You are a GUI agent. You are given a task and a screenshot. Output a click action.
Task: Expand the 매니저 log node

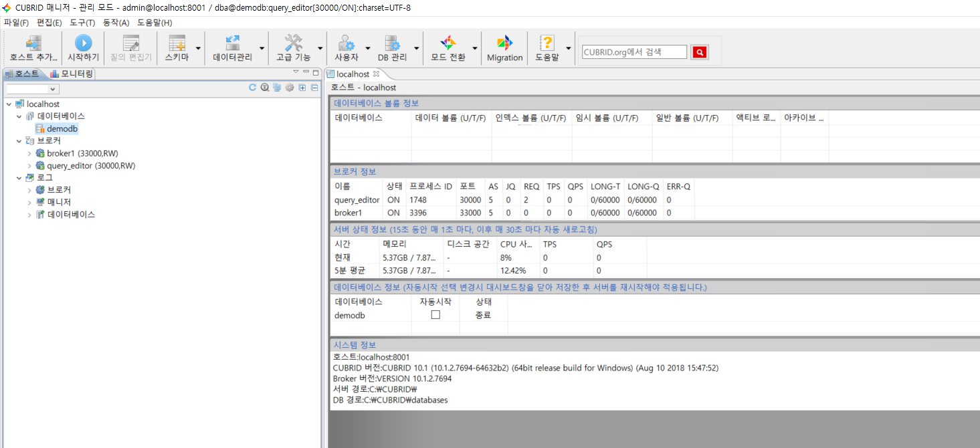tap(29, 203)
